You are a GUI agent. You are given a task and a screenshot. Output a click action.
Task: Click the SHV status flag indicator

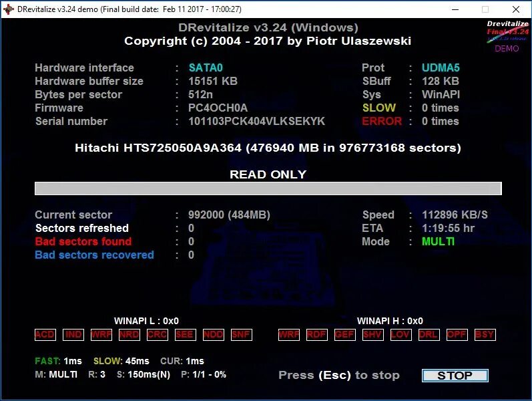pyautogui.click(x=373, y=335)
